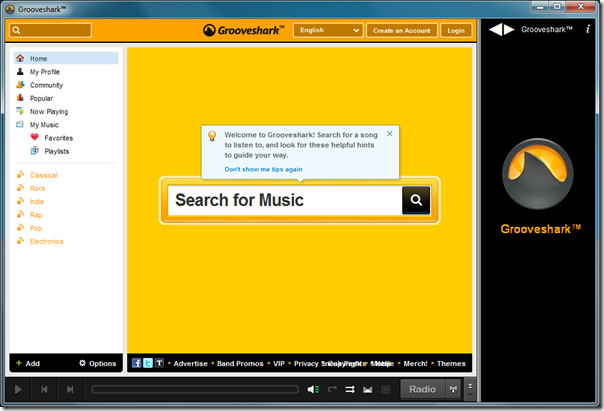Maximize the Grooveshark window
The width and height of the screenshot is (604, 411).
[x=557, y=7]
